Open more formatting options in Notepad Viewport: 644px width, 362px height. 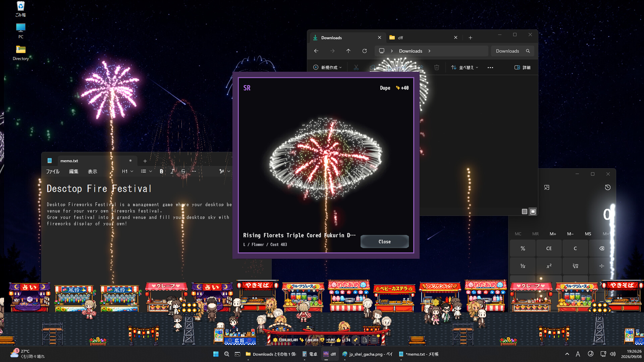point(194,171)
